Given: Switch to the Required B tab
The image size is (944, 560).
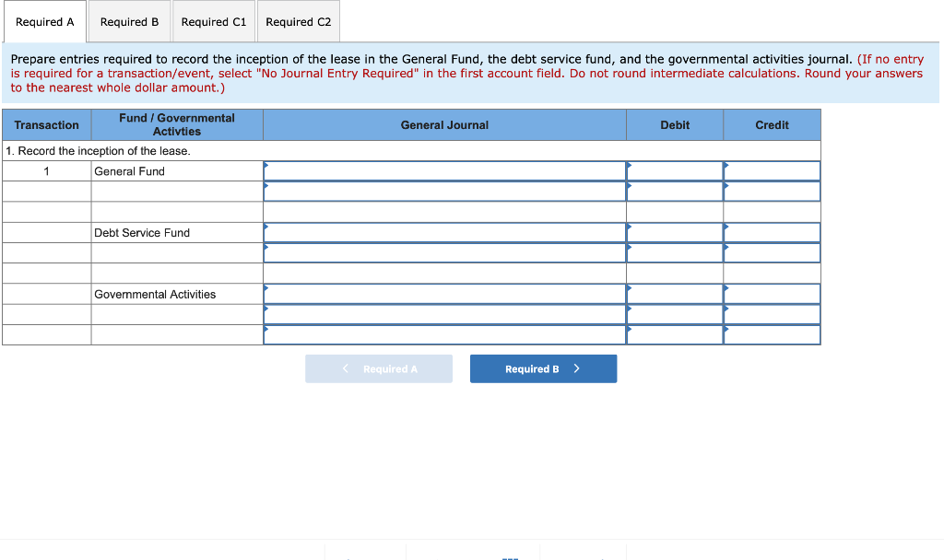Looking at the screenshot, I should click(x=129, y=21).
